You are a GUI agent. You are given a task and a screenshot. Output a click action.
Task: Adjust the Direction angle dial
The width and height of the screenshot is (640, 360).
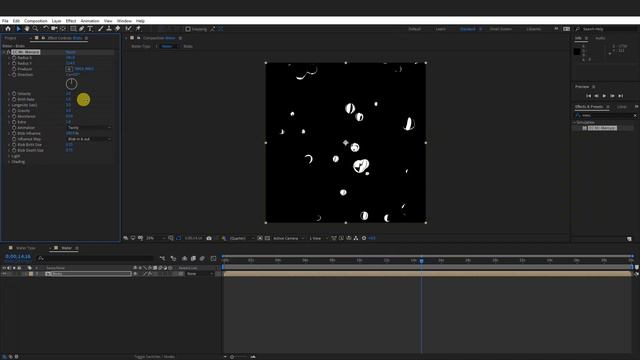(x=71, y=84)
